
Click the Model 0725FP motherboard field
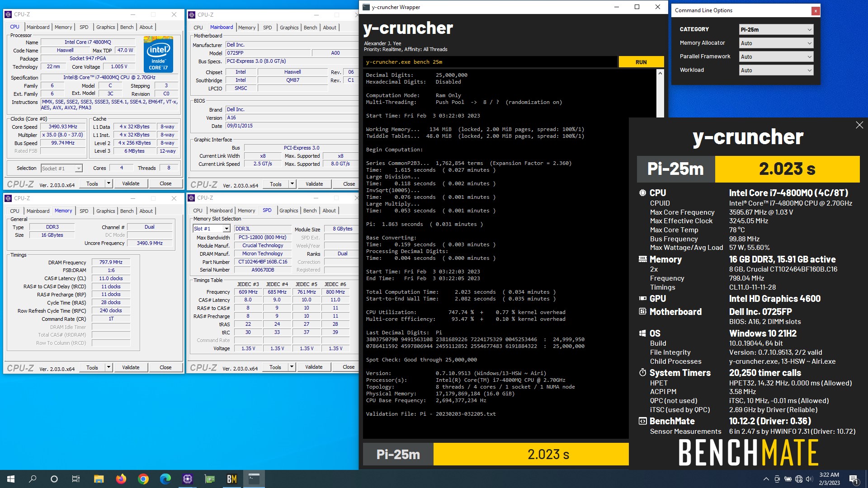coord(268,53)
